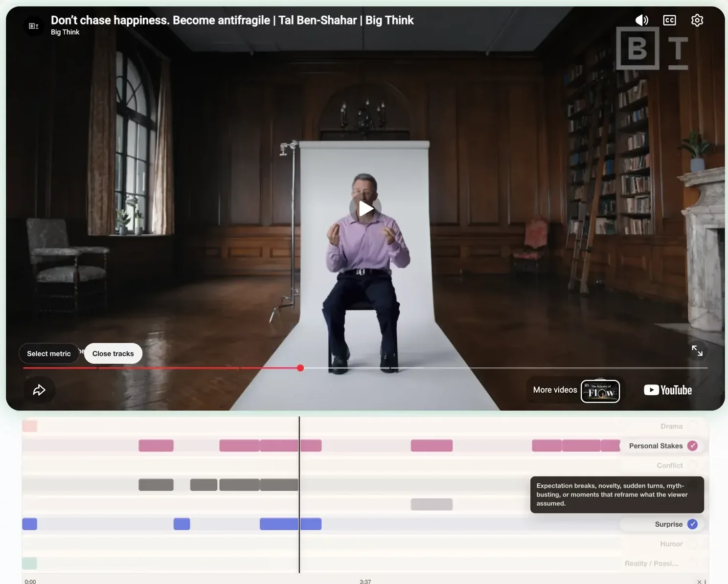The width and height of the screenshot is (728, 584).
Task: Enter fullscreen with the expand arrows icon
Action: pos(697,350)
